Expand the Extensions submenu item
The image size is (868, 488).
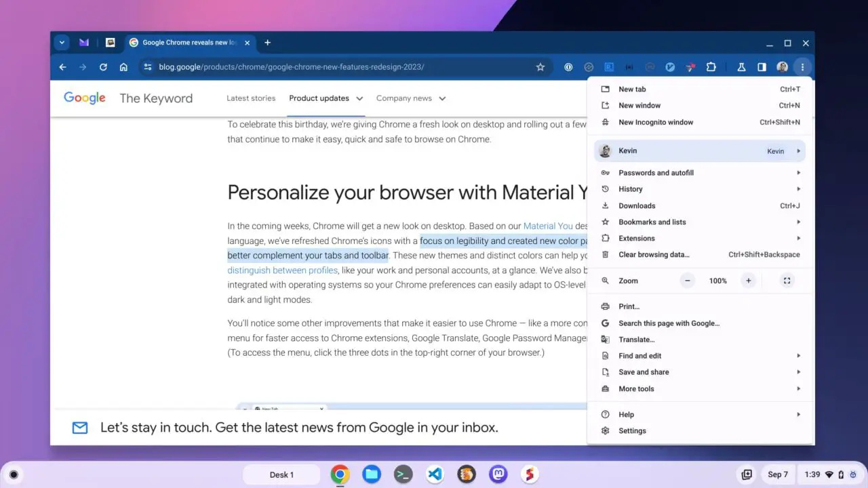700,239
